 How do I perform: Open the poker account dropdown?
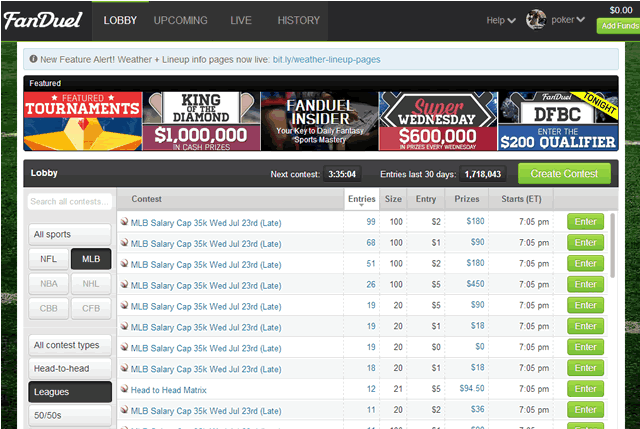tap(565, 19)
